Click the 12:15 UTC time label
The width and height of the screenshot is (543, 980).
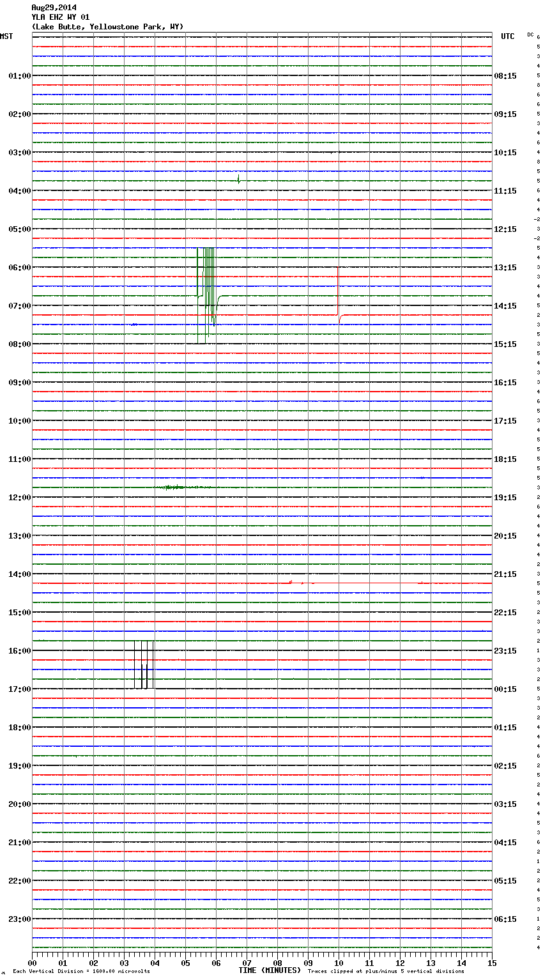(x=505, y=229)
